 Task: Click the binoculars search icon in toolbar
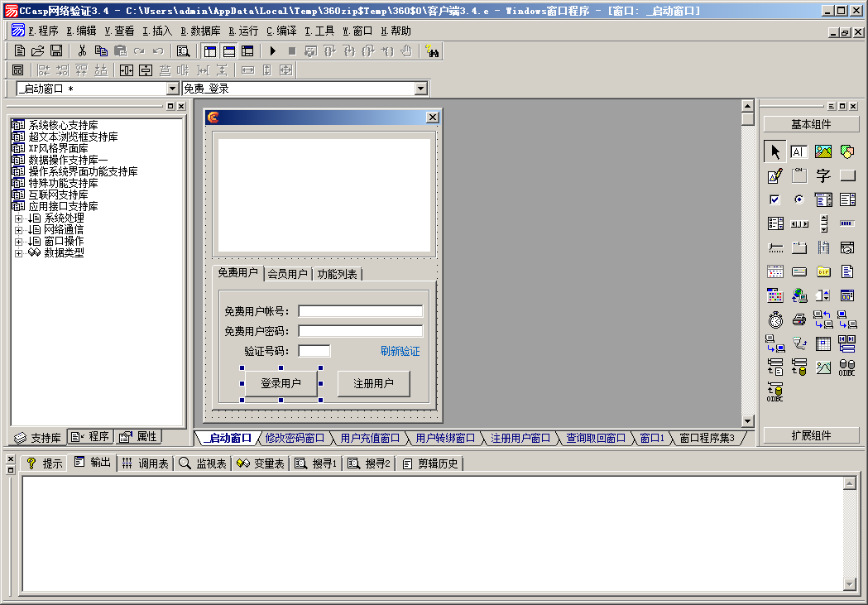[432, 51]
